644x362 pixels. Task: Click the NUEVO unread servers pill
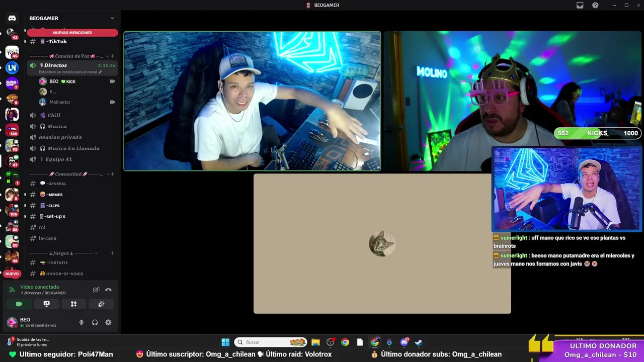pos(12,274)
